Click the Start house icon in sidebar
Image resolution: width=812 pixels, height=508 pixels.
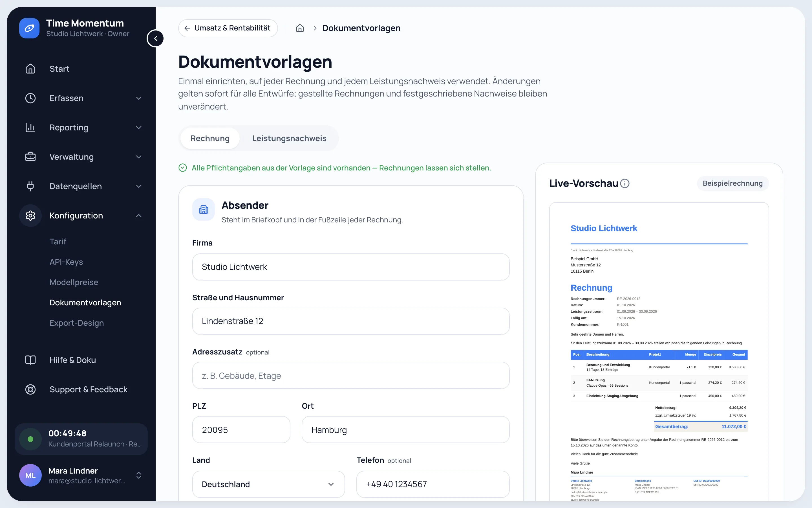click(x=30, y=69)
